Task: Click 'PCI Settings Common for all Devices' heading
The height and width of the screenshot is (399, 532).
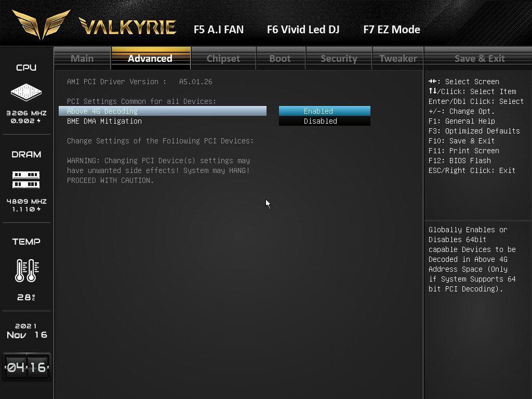Action: 141,101
